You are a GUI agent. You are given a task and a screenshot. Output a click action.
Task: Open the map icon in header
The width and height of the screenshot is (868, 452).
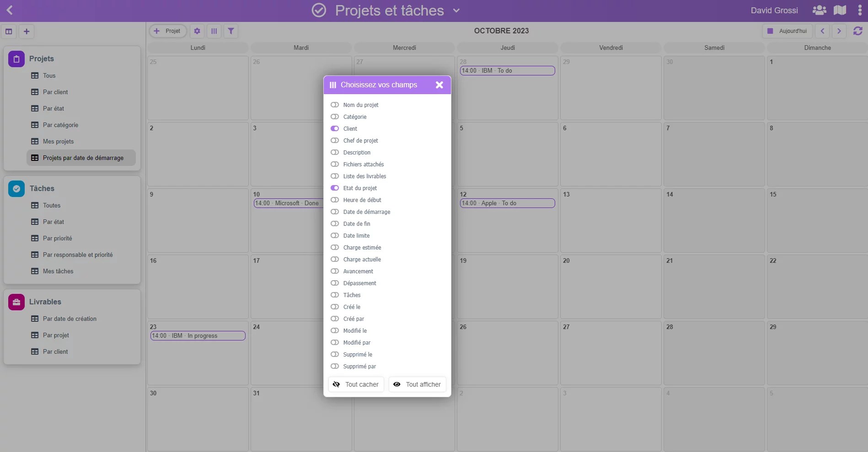pyautogui.click(x=840, y=10)
